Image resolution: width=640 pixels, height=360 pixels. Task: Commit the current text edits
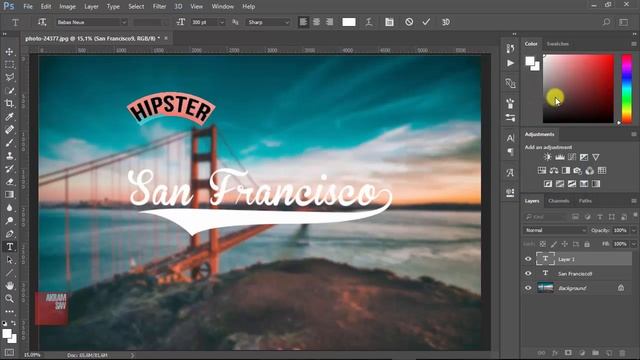[x=426, y=22]
